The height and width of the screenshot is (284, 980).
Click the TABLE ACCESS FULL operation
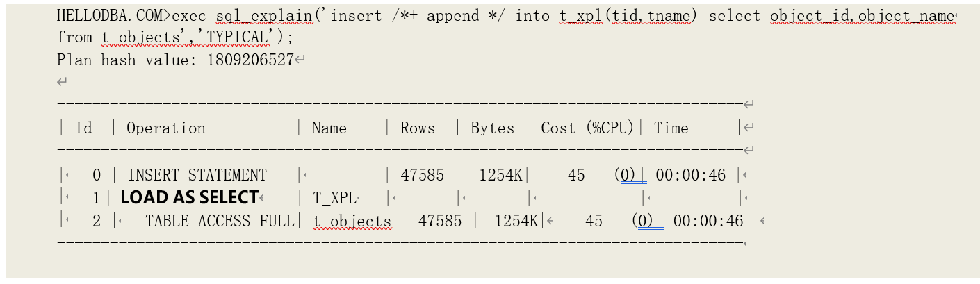pyautogui.click(x=219, y=222)
